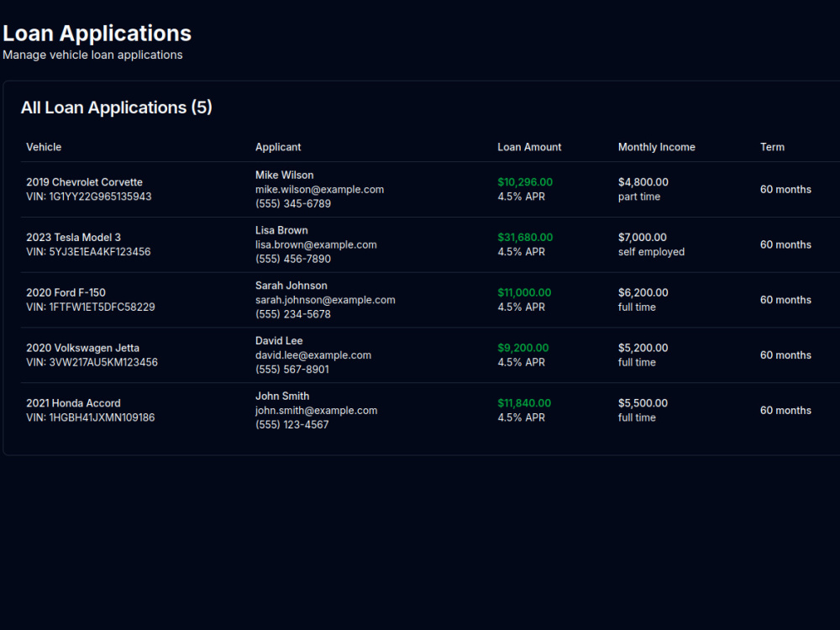Click the 'self employed' employment label
Image resolution: width=840 pixels, height=630 pixels.
(652, 252)
